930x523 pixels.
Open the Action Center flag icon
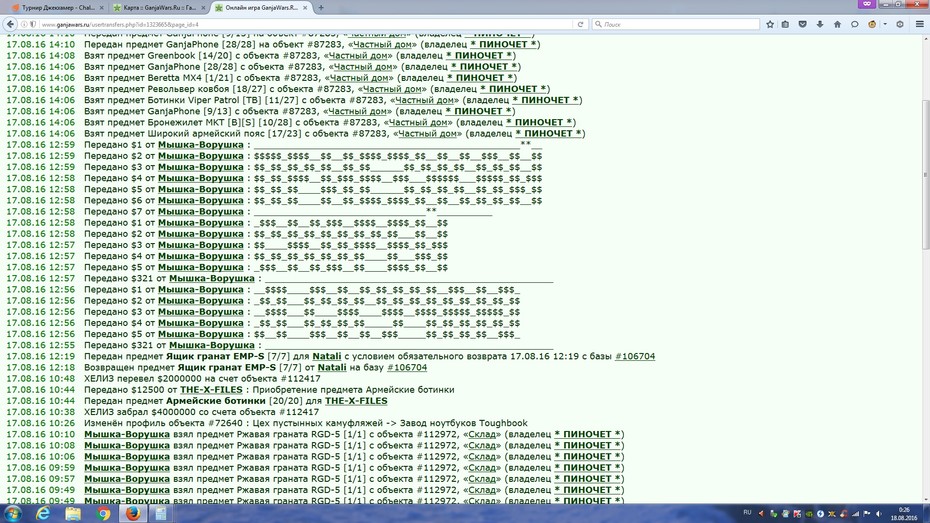click(867, 514)
